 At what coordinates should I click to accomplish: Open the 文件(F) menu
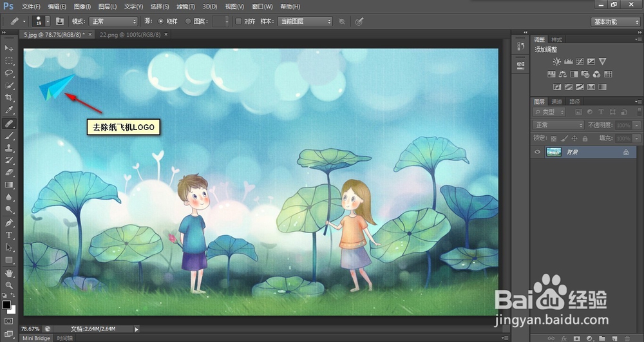pos(31,6)
